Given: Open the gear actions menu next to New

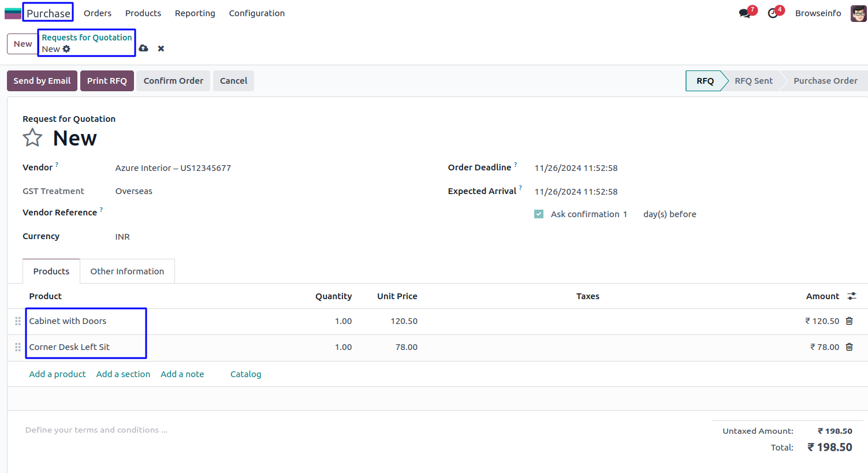Looking at the screenshot, I should tap(66, 49).
